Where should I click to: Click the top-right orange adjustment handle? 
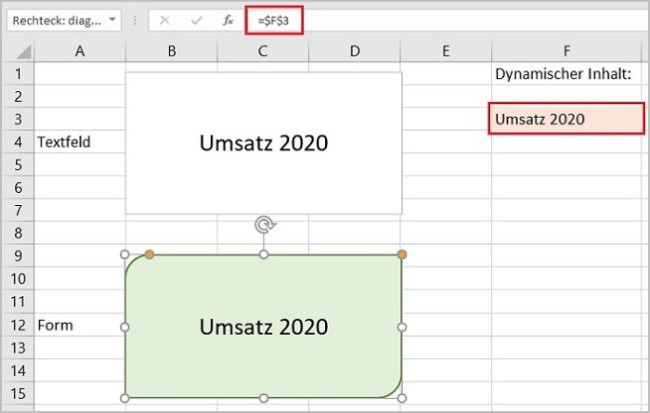[x=401, y=255]
